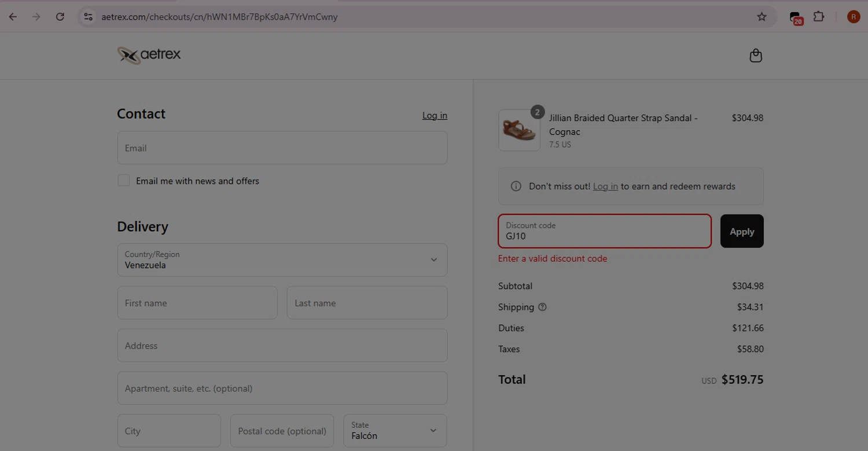Click the Apartment, suite, etc. field
Image resolution: width=868 pixels, height=451 pixels.
pyautogui.click(x=282, y=388)
